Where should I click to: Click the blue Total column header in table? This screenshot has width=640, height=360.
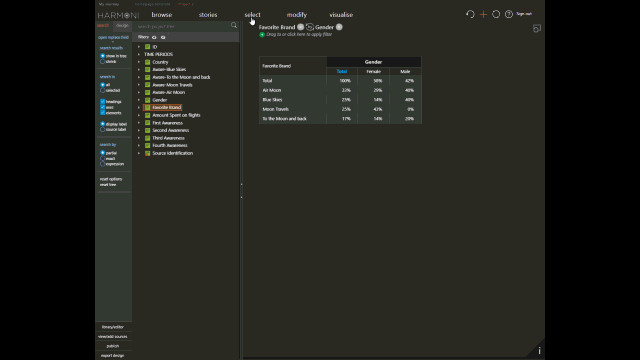click(x=342, y=71)
